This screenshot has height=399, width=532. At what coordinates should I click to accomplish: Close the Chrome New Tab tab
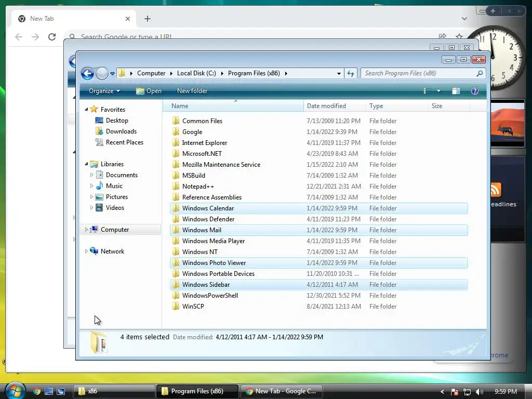click(128, 19)
